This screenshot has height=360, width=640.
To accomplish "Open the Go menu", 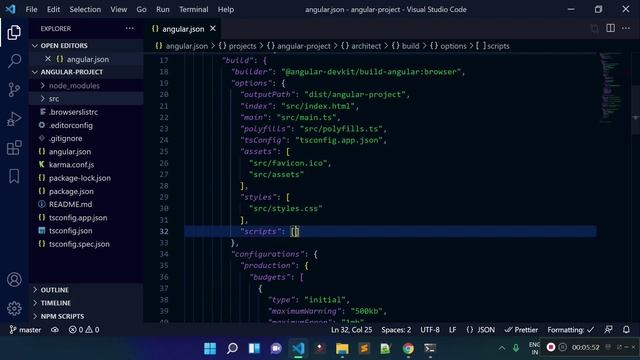I will [x=141, y=9].
